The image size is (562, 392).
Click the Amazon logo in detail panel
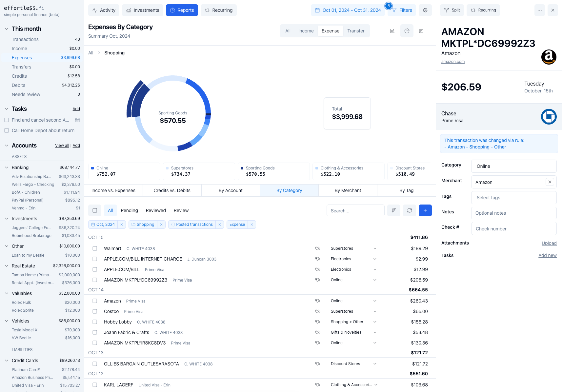(549, 57)
